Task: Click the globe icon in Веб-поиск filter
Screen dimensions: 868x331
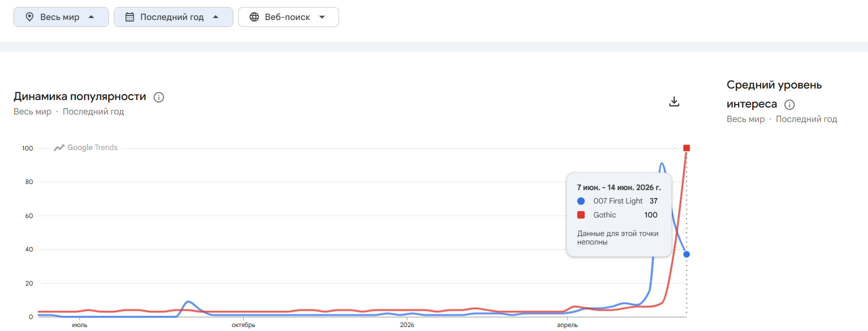Action: coord(254,17)
